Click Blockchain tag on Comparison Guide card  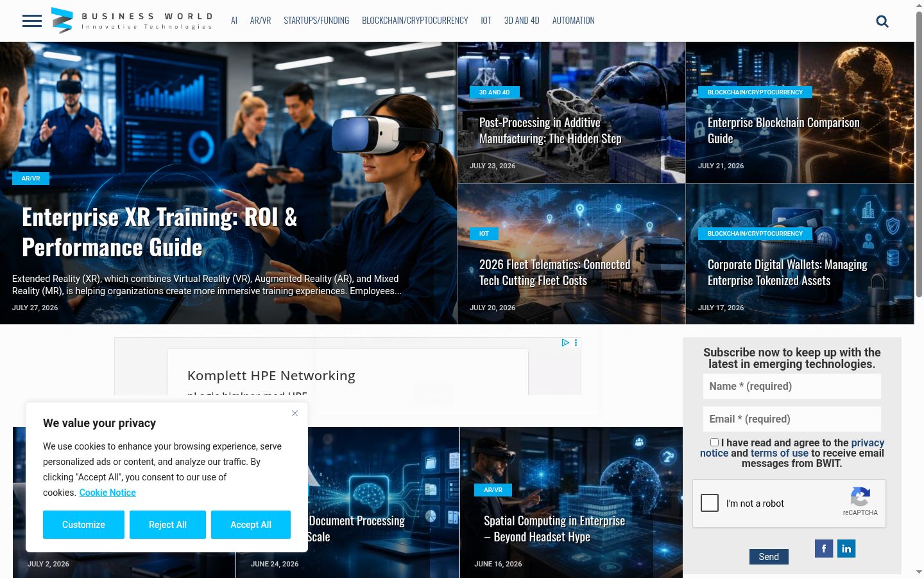click(755, 92)
